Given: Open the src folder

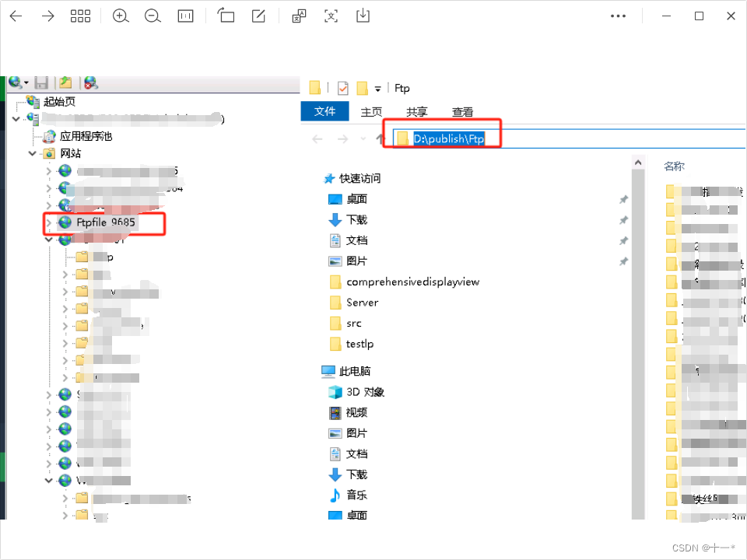Looking at the screenshot, I should (x=353, y=324).
